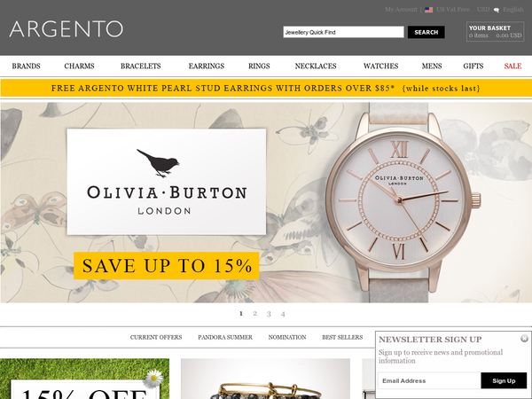Open the Watches menu
This screenshot has width=532, height=399.
click(x=380, y=66)
